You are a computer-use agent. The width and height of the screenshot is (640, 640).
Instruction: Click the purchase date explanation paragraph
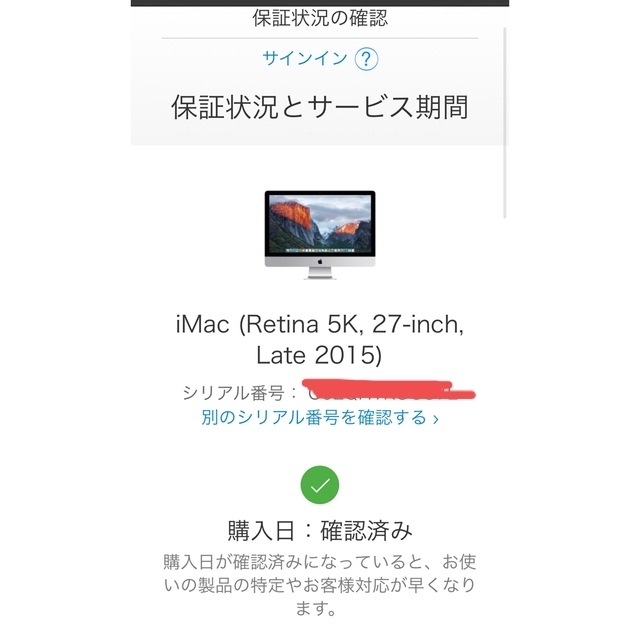pos(320,585)
